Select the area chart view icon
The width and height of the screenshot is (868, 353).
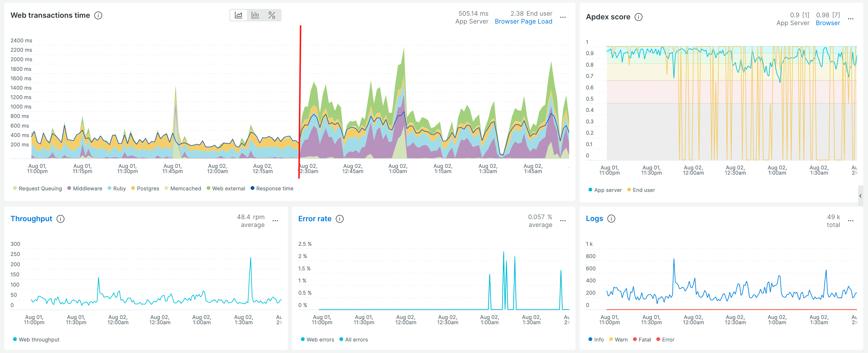tap(239, 15)
